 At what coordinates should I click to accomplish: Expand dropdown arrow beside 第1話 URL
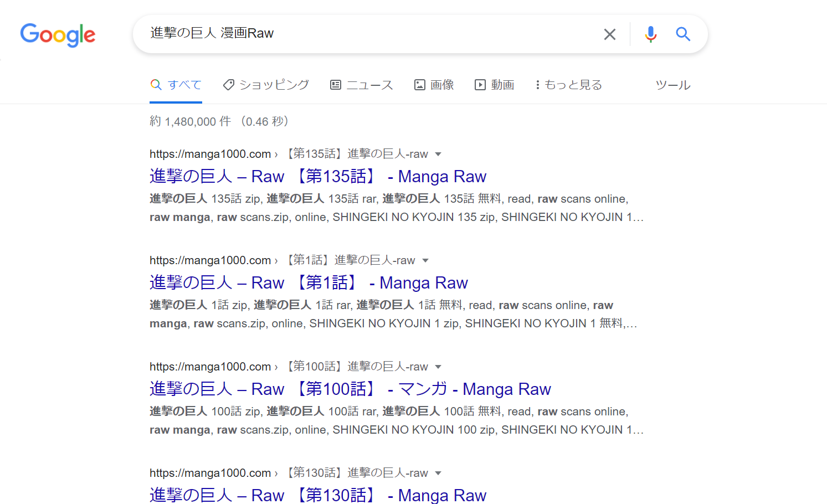[x=425, y=260]
